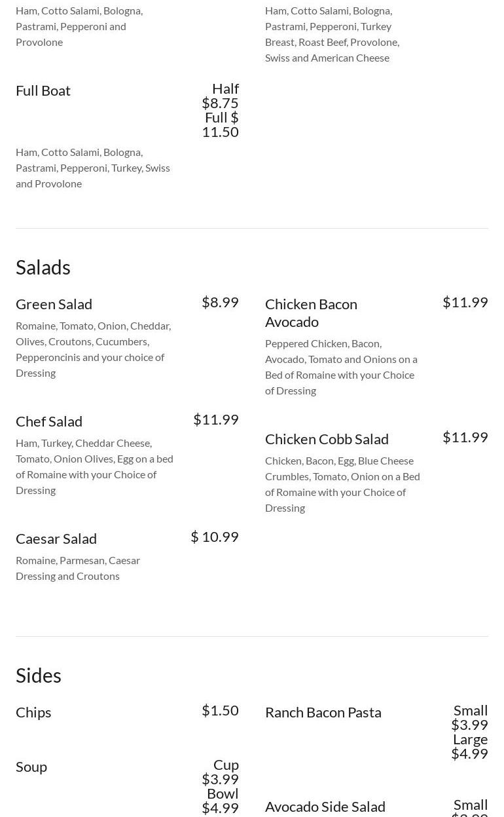
Task: Click the Avocado Side Salad item
Action: pyautogui.click(x=325, y=807)
